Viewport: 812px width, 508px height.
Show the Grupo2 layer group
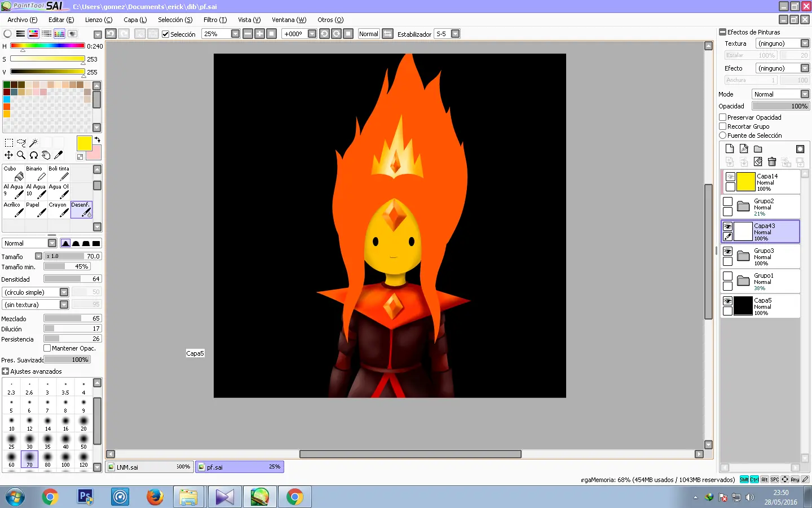coord(728,202)
